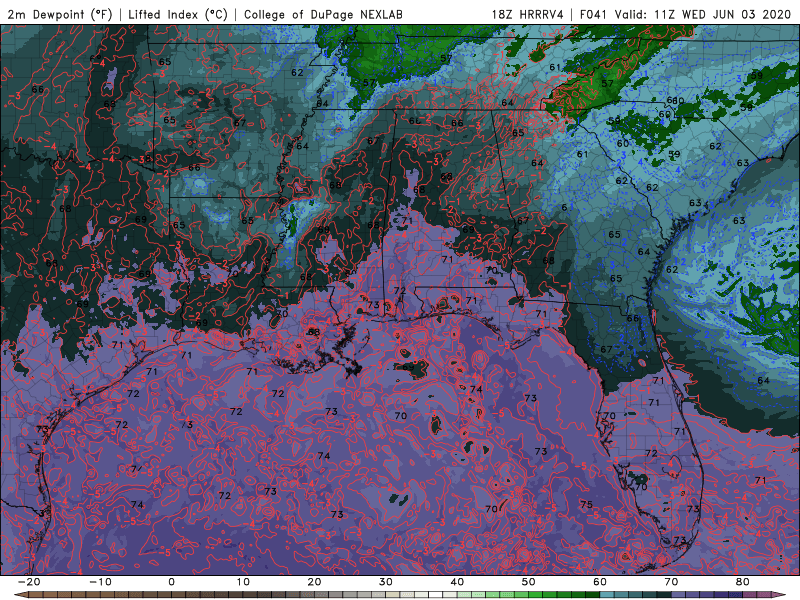800x600 pixels.
Task: Click the "0" color scale label
Action: 171,582
